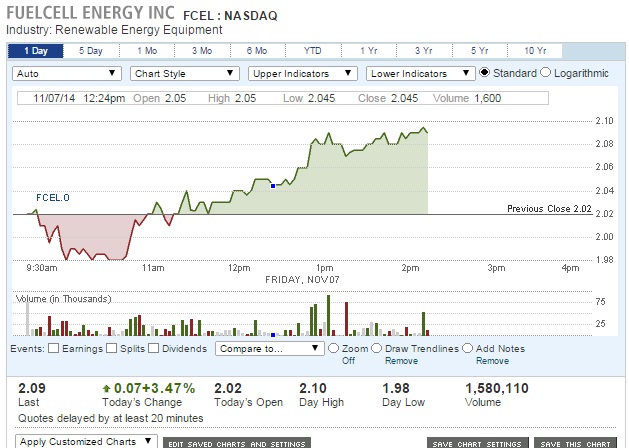Open the Compare to dropdown
The height and width of the screenshot is (448, 629).
[x=269, y=349]
